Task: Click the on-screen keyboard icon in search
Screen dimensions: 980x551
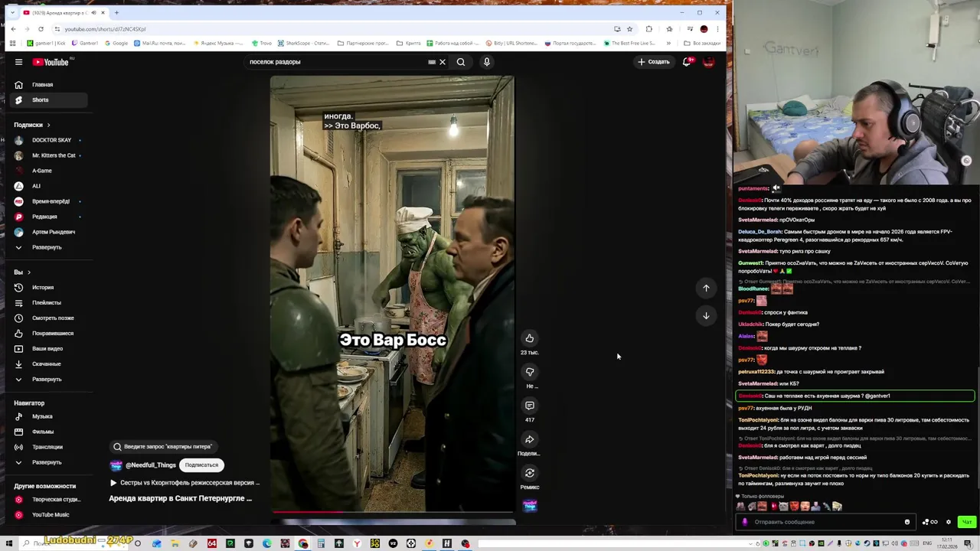Action: click(432, 62)
